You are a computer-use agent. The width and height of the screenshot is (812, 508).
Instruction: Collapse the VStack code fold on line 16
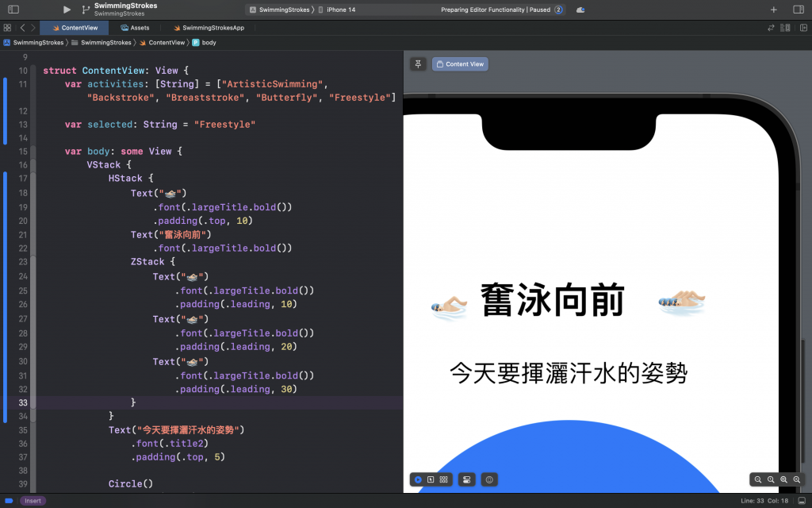coord(33,165)
